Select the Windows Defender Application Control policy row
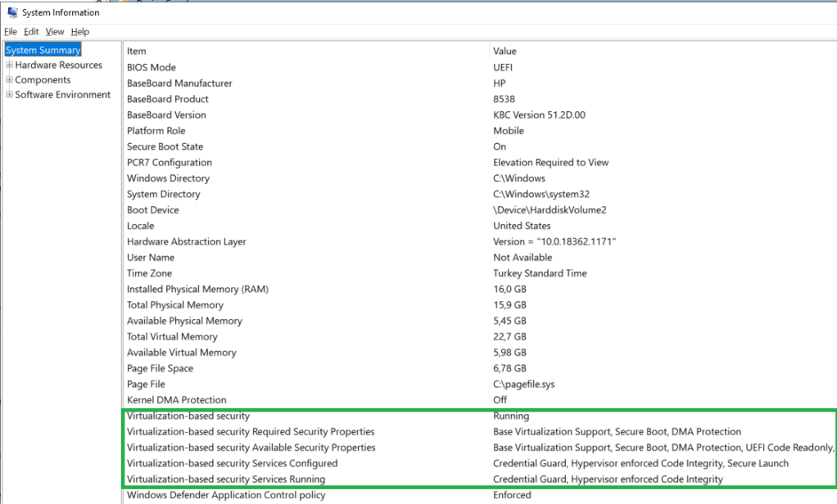 click(226, 495)
